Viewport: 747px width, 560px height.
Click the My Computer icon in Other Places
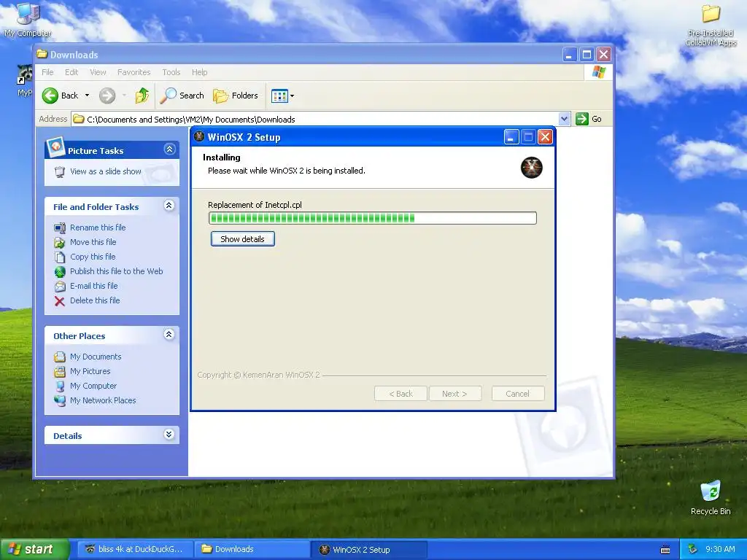[60, 386]
